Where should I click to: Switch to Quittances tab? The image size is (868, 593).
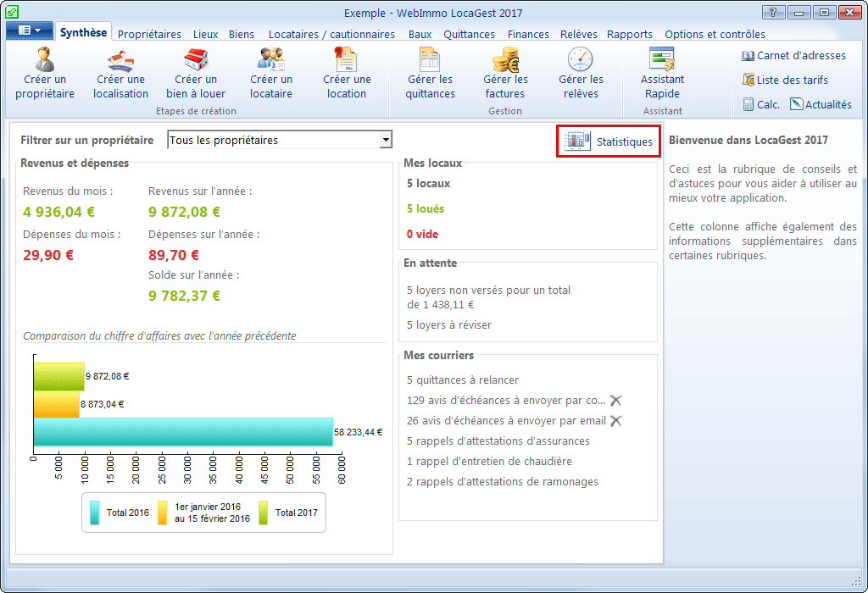click(469, 34)
